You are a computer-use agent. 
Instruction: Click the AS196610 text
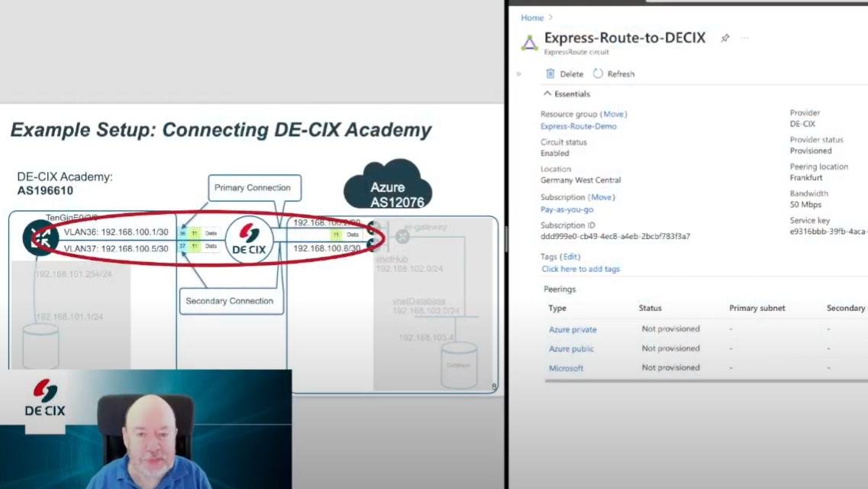click(x=45, y=191)
